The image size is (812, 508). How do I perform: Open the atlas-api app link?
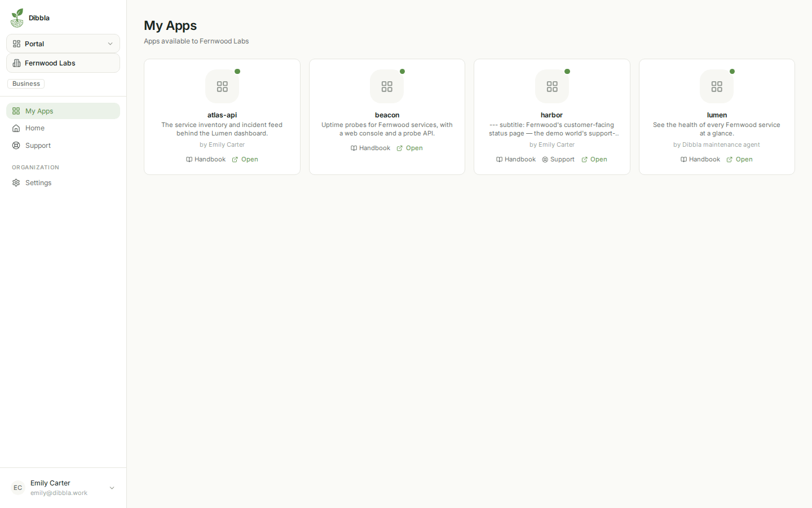[245, 160]
